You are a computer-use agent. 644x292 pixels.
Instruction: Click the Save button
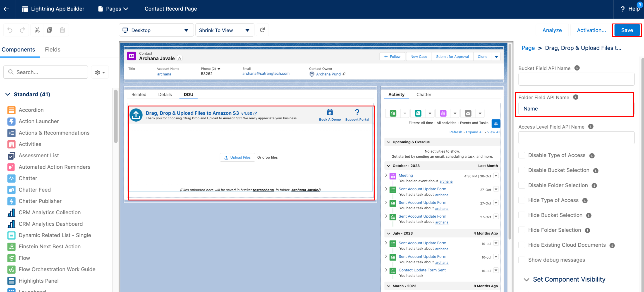pyautogui.click(x=627, y=30)
